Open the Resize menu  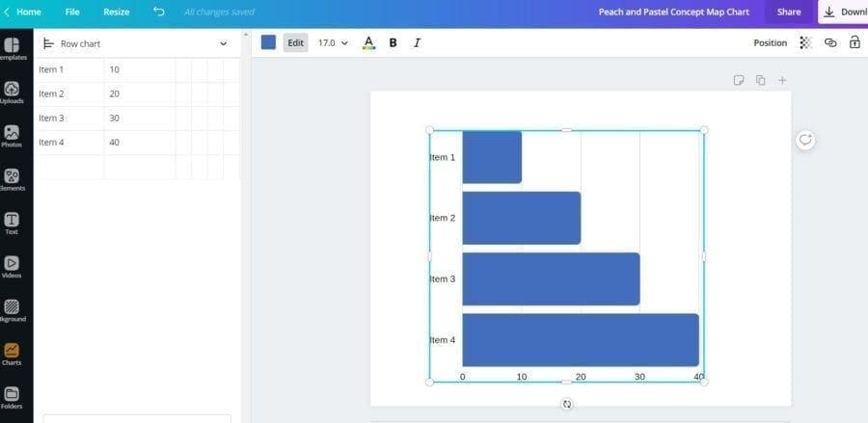pos(117,12)
